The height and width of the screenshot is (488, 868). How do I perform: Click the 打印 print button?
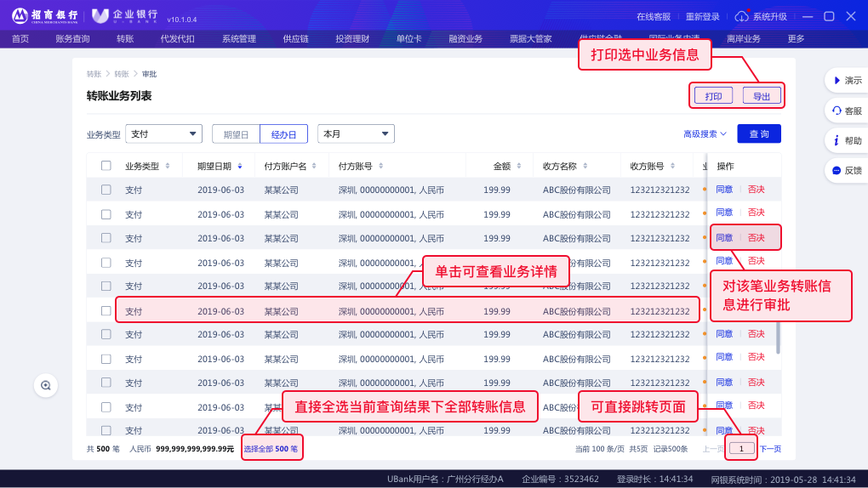point(713,96)
